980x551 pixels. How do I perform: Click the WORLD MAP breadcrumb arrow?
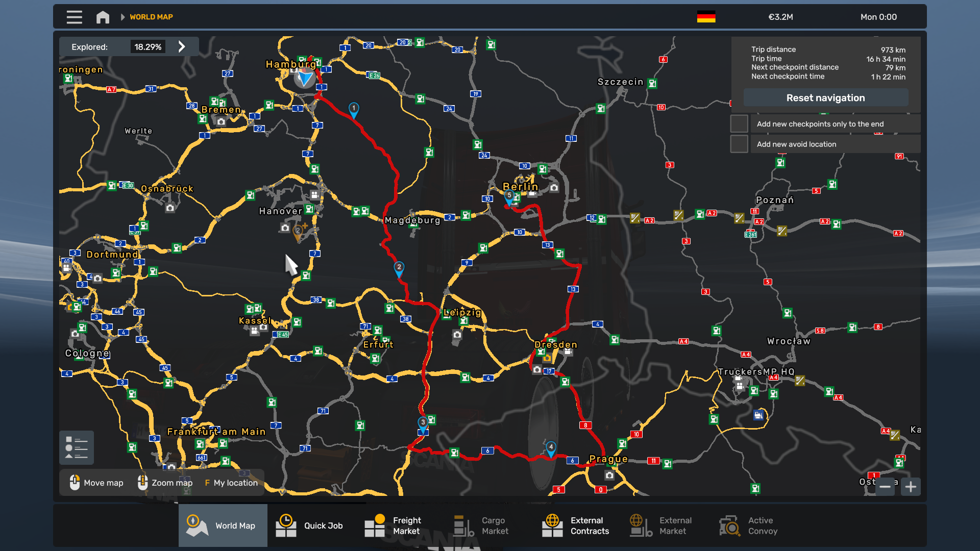coord(122,17)
